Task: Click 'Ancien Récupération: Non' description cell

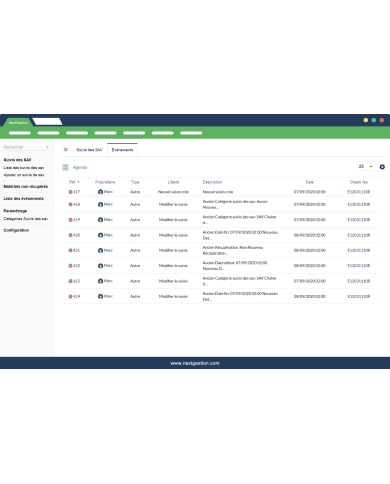Action: pyautogui.click(x=233, y=250)
